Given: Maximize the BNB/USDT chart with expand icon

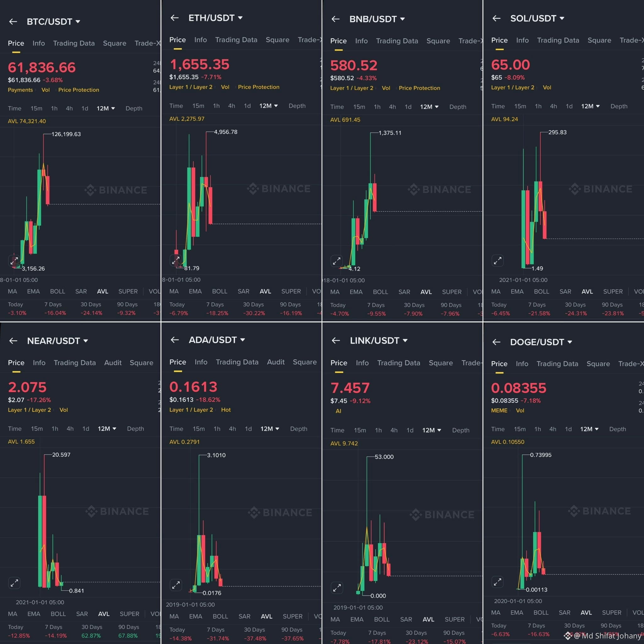Looking at the screenshot, I should pyautogui.click(x=337, y=261).
